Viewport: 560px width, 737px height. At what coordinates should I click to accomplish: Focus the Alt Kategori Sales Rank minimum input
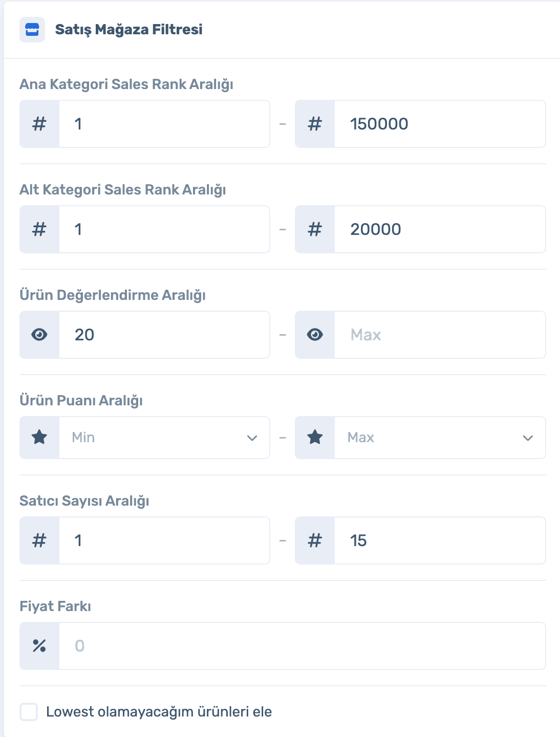coord(164,229)
